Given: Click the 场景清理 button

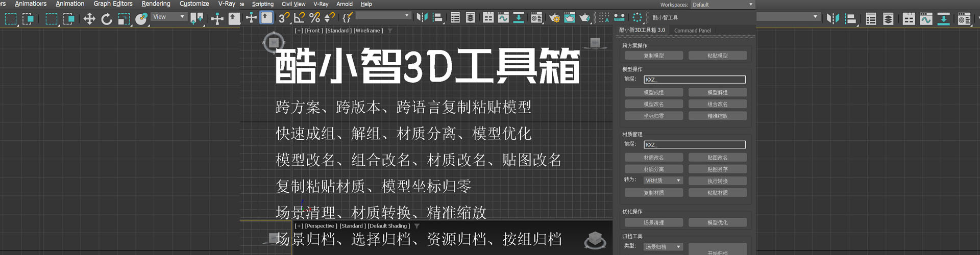Looking at the screenshot, I should point(653,222).
